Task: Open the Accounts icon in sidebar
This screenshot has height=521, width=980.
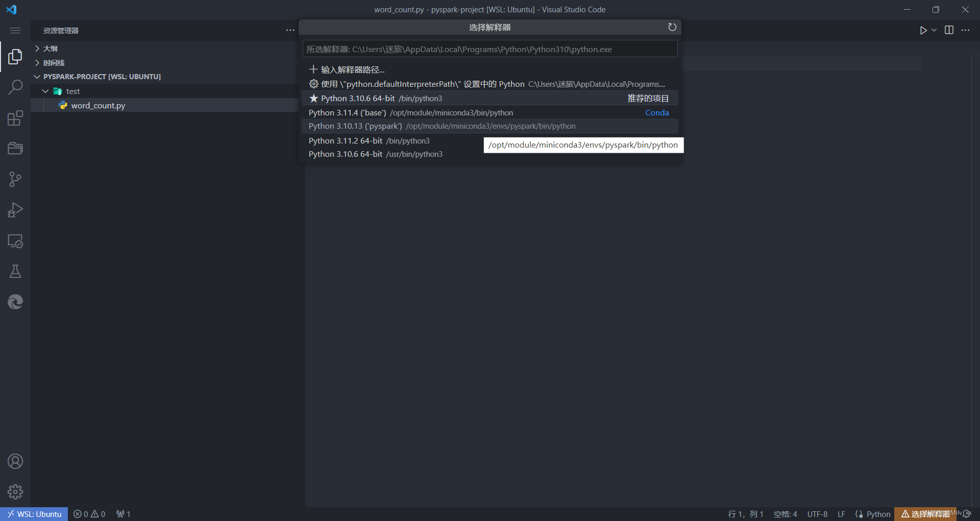Action: [15, 461]
